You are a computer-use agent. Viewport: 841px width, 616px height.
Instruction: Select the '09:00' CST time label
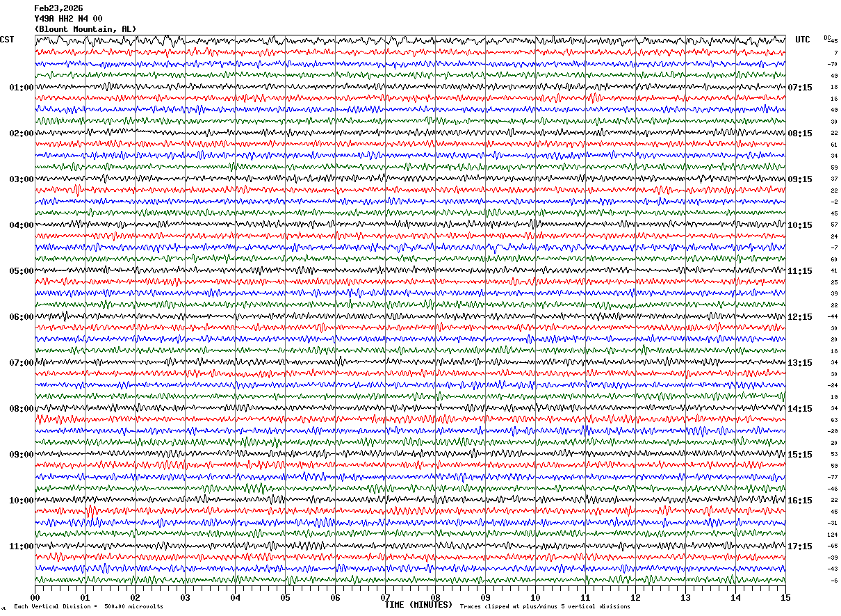coord(22,455)
